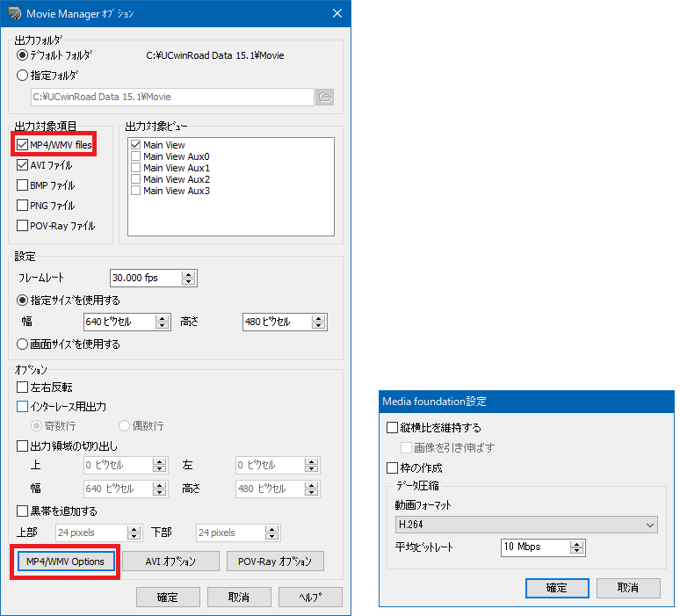Screen dimensions: 680x616
Task: Close the Movie Manager options dialog
Action: (337, 13)
